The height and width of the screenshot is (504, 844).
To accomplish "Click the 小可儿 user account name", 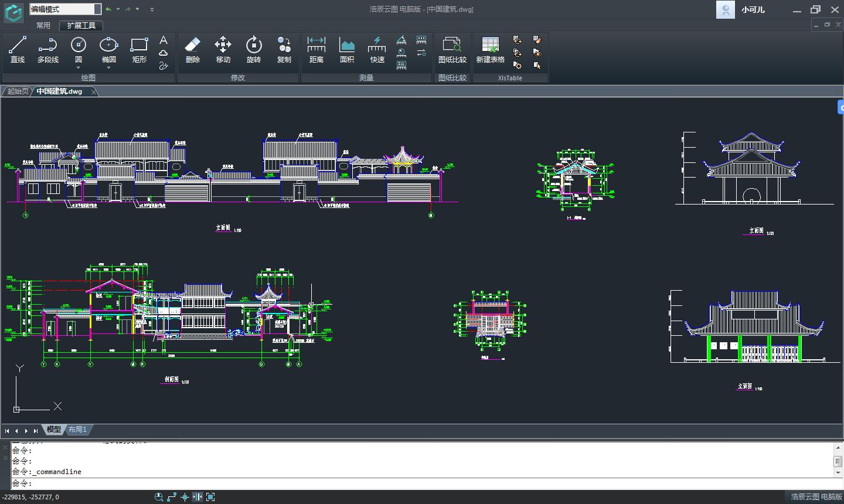I will pyautogui.click(x=753, y=10).
